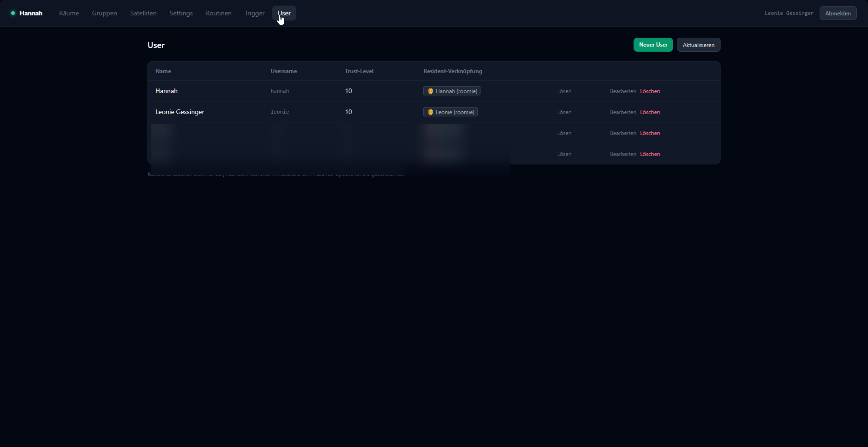Open the Räume navigation tab

coord(69,13)
